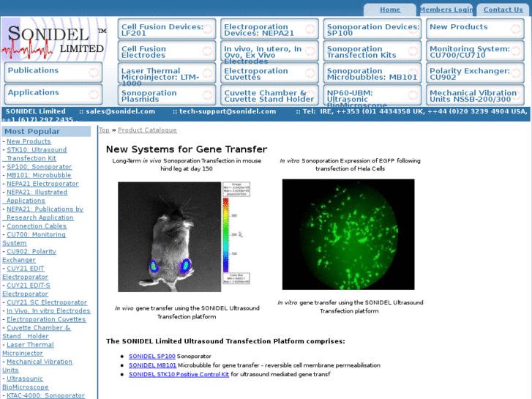
Task: Open In vivo, In utero Electrodes menu
Action: coord(269,51)
